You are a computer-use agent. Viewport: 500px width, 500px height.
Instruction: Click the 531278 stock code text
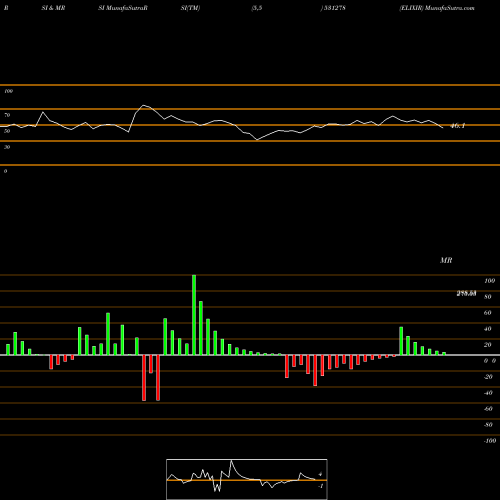click(x=334, y=8)
